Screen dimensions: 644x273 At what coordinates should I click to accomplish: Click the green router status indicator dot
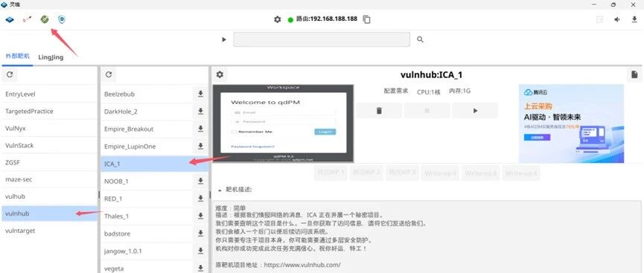pos(290,19)
